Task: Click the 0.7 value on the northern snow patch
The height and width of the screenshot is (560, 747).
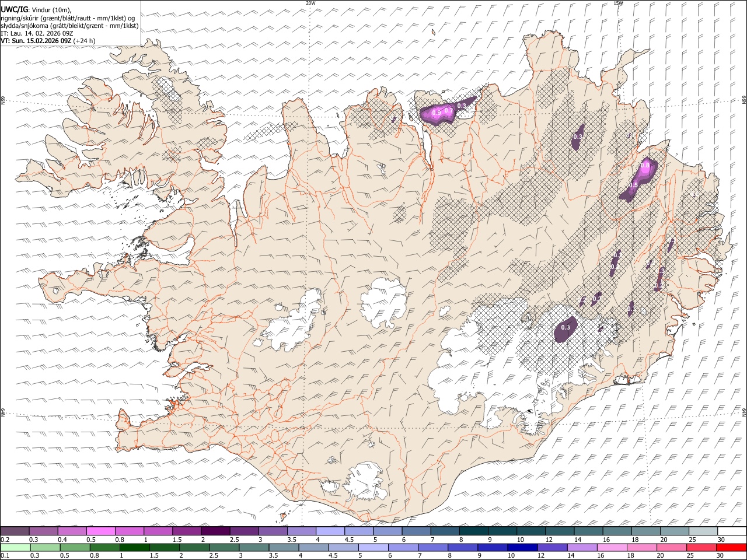Action: pyautogui.click(x=448, y=110)
